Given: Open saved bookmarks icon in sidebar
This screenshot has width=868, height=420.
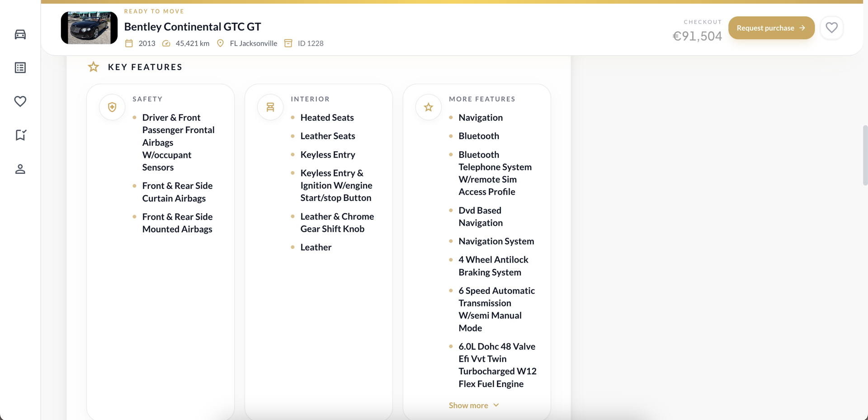Looking at the screenshot, I should coord(20,135).
